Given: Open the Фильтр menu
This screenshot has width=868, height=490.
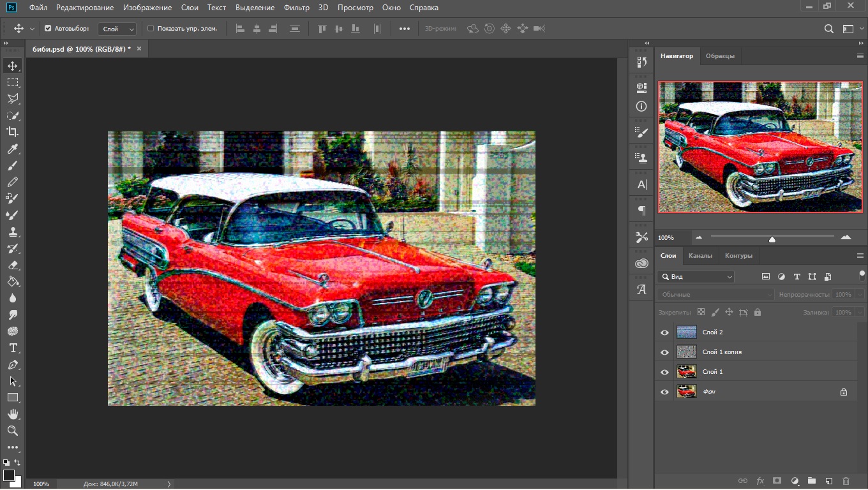Looking at the screenshot, I should click(297, 8).
